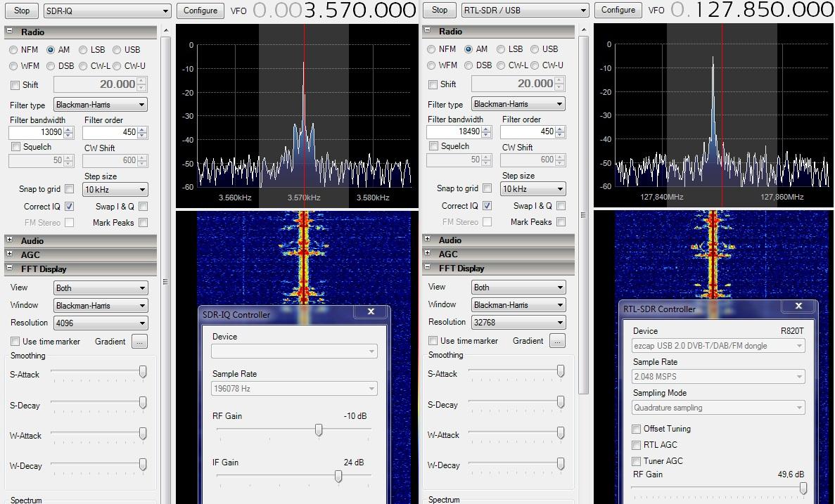835x504 pixels.
Task: Enable Tuner AGC checkbox
Action: pyautogui.click(x=637, y=462)
